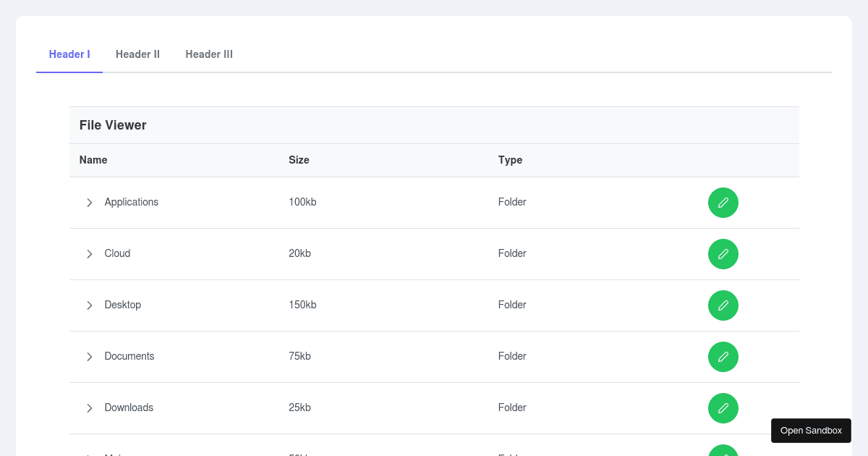Viewport: 868px width, 456px height.
Task: Select the Downloads row name
Action: [129, 408]
